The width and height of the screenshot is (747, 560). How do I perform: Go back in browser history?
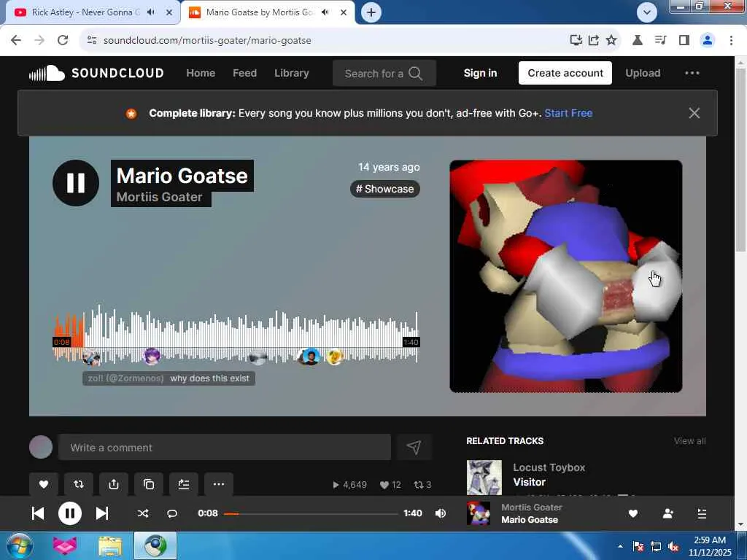click(x=16, y=41)
